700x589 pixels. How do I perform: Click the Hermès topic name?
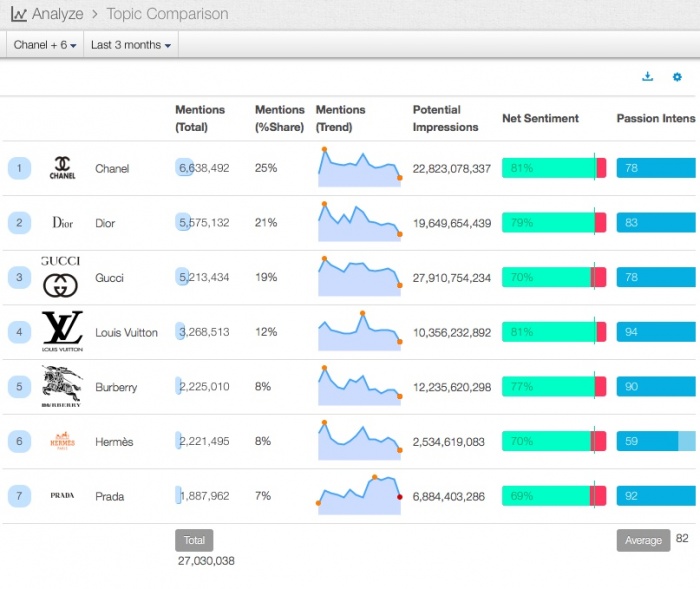click(x=114, y=442)
